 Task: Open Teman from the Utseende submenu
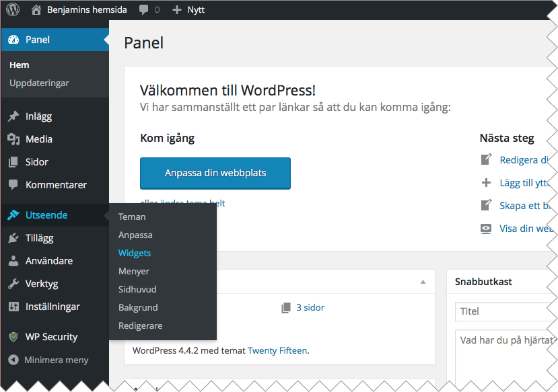pyautogui.click(x=132, y=217)
